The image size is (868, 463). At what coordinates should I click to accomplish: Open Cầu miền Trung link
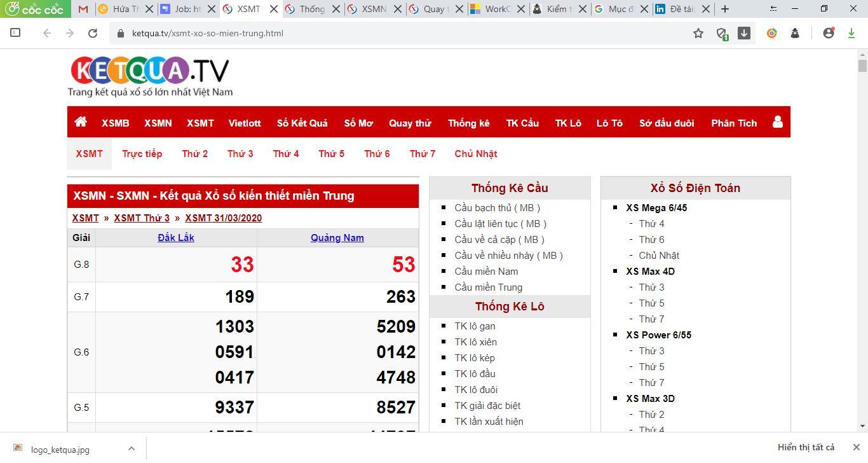[488, 287]
